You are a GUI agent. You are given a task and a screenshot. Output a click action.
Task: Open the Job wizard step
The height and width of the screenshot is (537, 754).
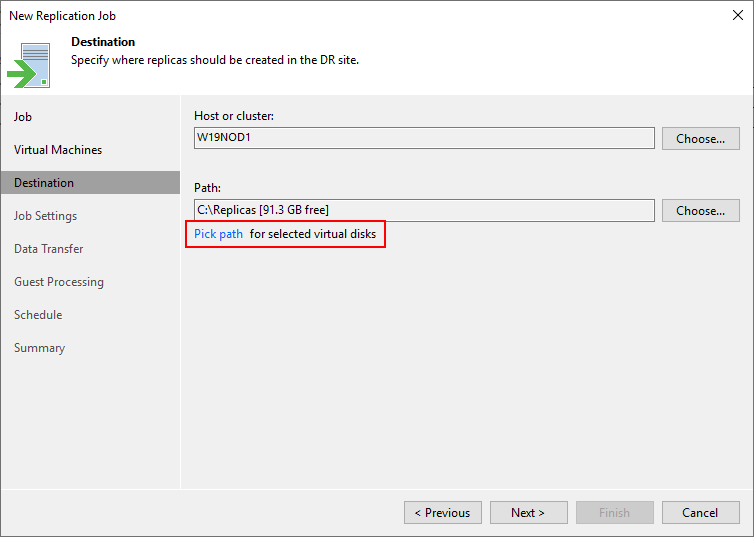click(23, 117)
